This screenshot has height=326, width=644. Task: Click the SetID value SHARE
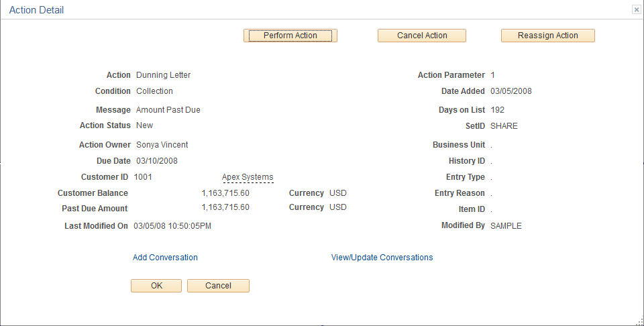coord(504,126)
